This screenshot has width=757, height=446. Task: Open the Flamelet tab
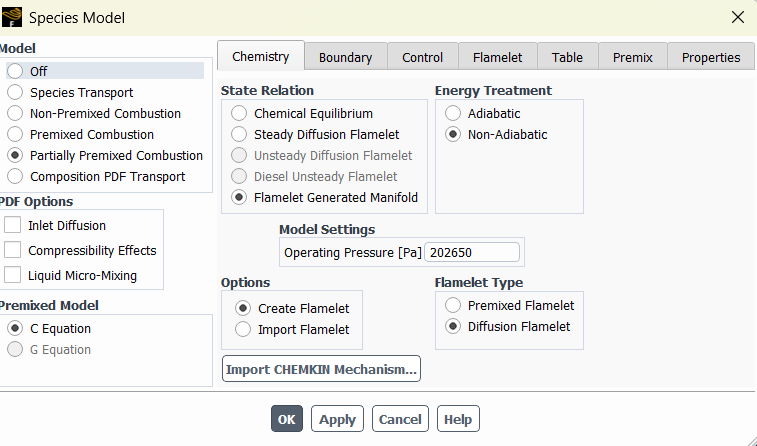coord(497,57)
